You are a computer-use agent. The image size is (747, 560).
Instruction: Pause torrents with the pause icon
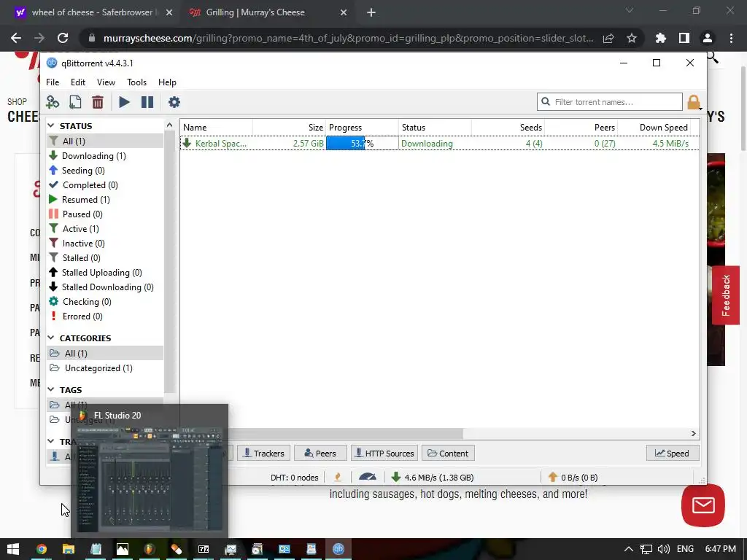point(147,102)
